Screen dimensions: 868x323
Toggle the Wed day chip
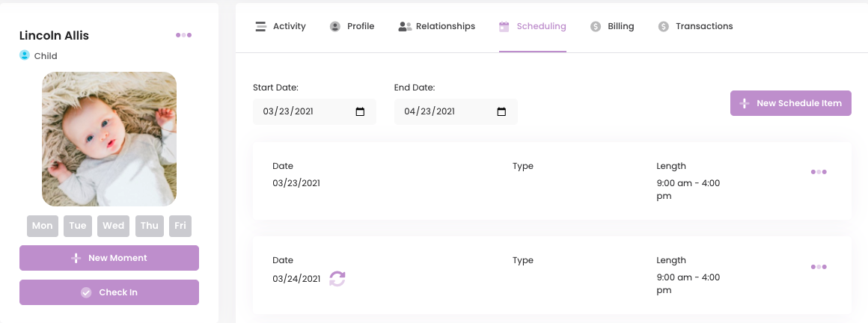[113, 226]
